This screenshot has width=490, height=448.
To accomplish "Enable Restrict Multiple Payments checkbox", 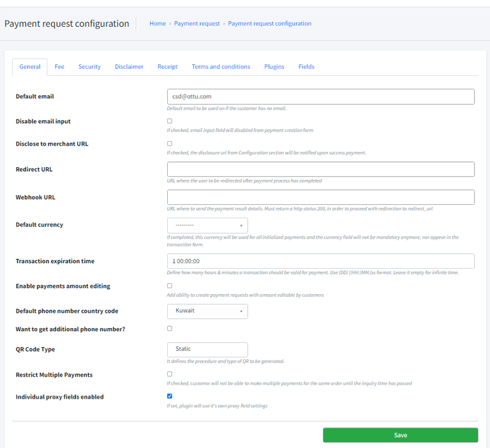I will (x=170, y=375).
